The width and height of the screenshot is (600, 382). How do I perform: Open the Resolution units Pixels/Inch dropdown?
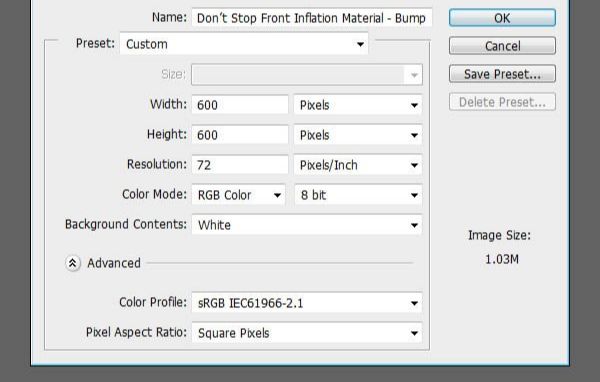(358, 165)
